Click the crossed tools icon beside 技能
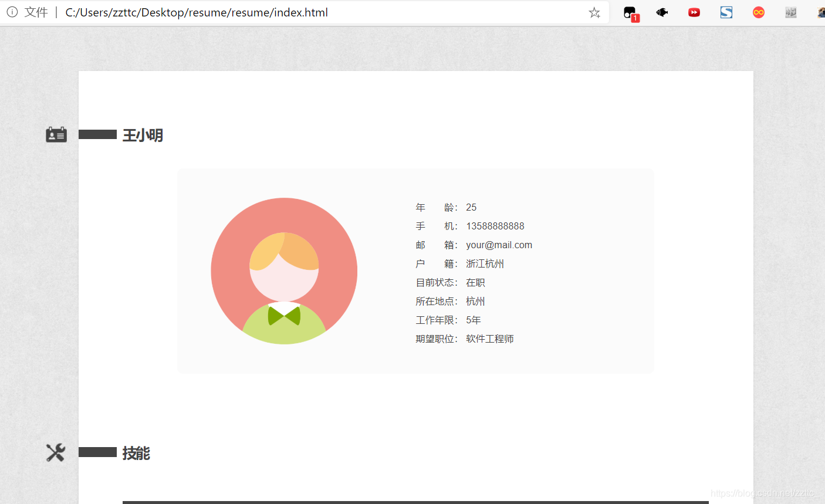This screenshot has width=825, height=504. (55, 452)
